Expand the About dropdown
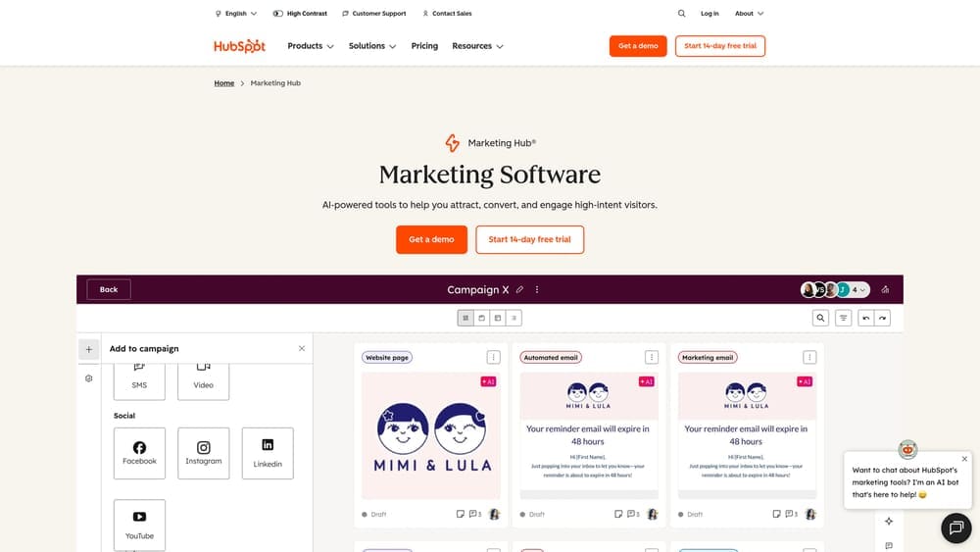Screen dimensions: 980x552 749,13
